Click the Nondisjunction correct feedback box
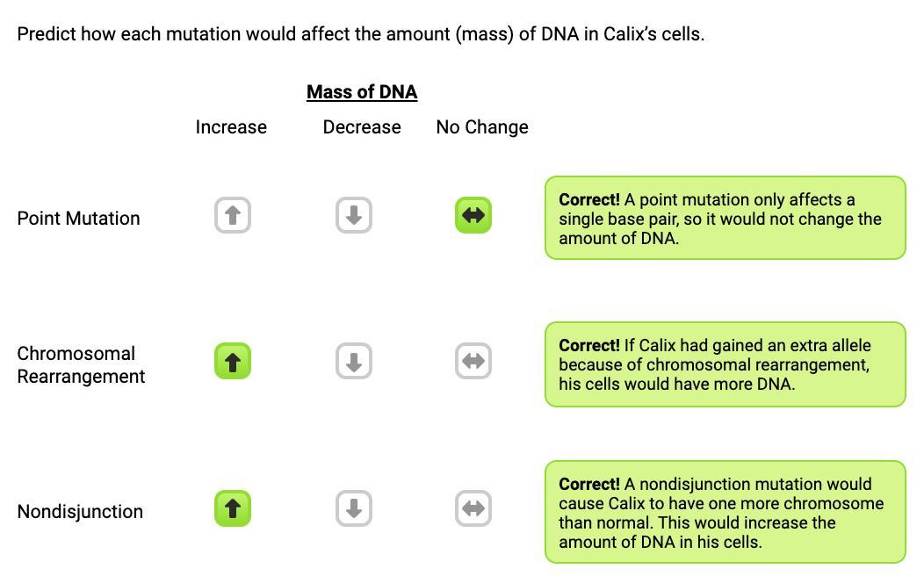The height and width of the screenshot is (583, 924). click(x=725, y=512)
